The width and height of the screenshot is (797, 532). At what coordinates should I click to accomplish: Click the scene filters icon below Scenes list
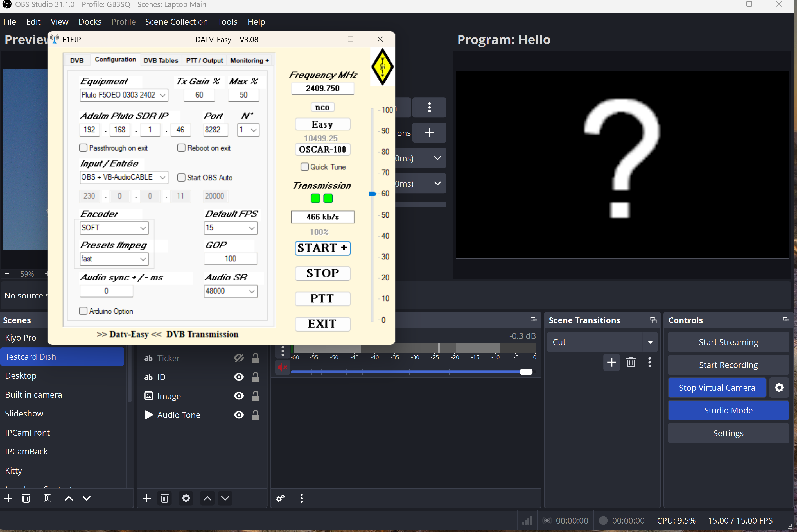coord(48,498)
